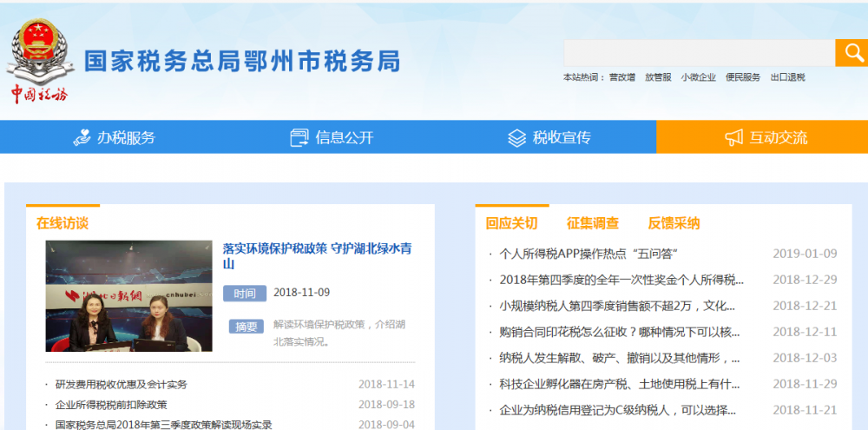This screenshot has width=868, height=430.
Task: Click the 营改增 hot word link
Action: tap(621, 77)
